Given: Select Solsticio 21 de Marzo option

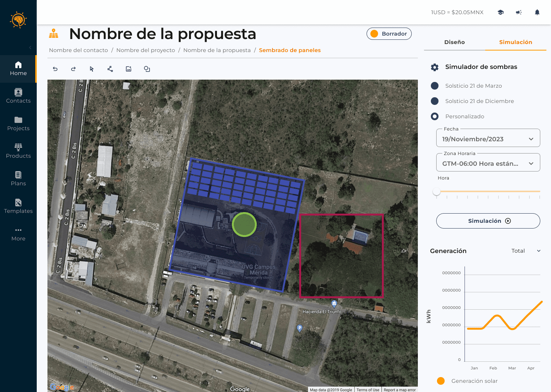Looking at the screenshot, I should (x=435, y=86).
